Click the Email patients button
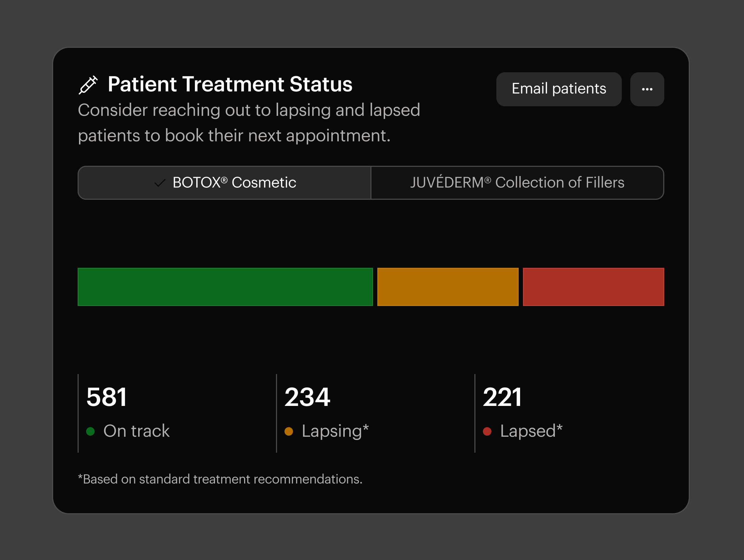 [559, 89]
